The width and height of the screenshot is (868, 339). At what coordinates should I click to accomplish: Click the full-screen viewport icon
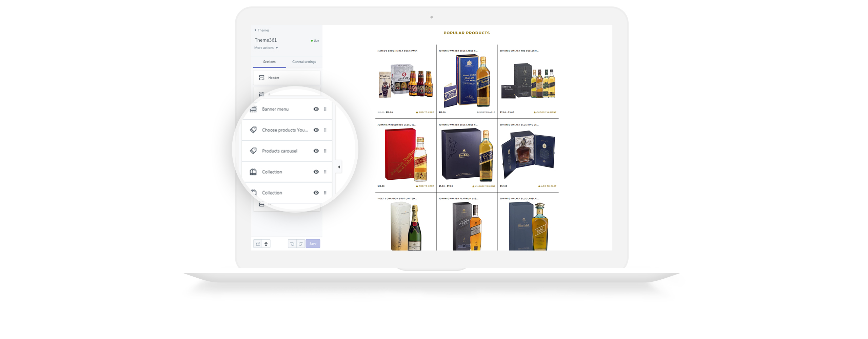pos(266,244)
